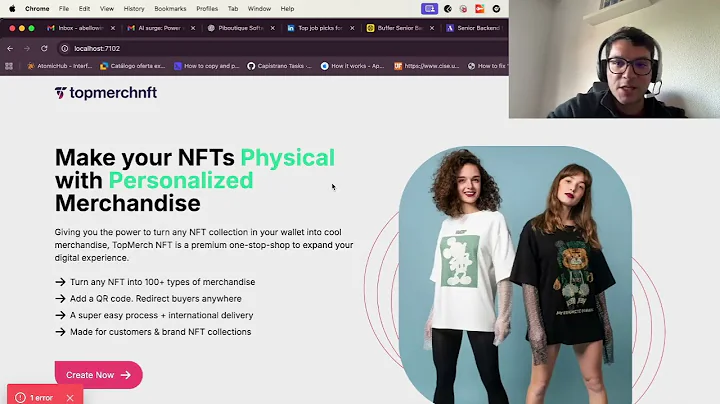
Task: Click 'Made for customers & brand NFT collections'
Action: 161,331
